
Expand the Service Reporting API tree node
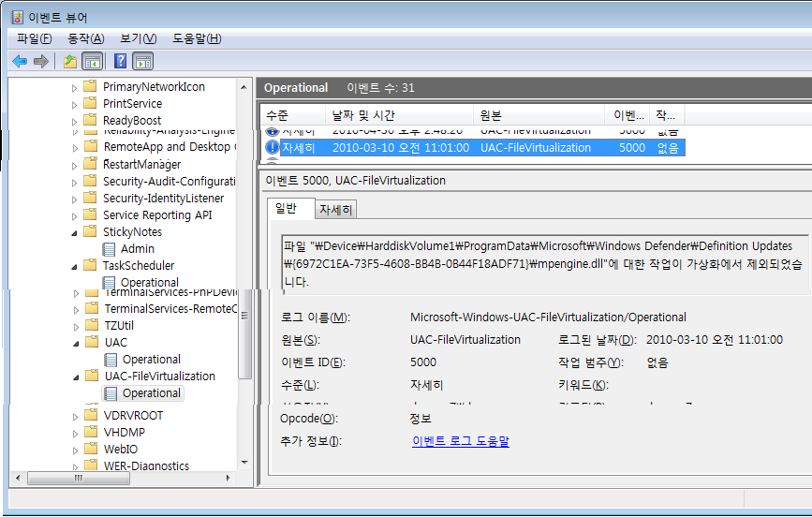(x=74, y=216)
